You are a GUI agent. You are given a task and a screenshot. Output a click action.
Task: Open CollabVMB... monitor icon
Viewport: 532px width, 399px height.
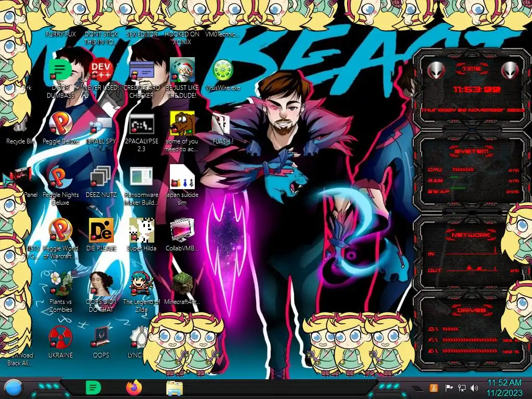(x=182, y=230)
